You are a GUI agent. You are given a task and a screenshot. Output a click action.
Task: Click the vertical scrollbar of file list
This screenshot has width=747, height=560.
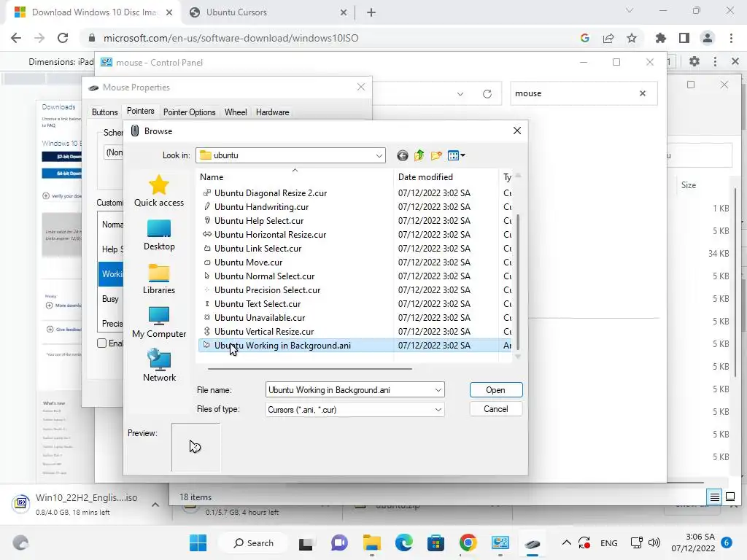pyautogui.click(x=518, y=281)
